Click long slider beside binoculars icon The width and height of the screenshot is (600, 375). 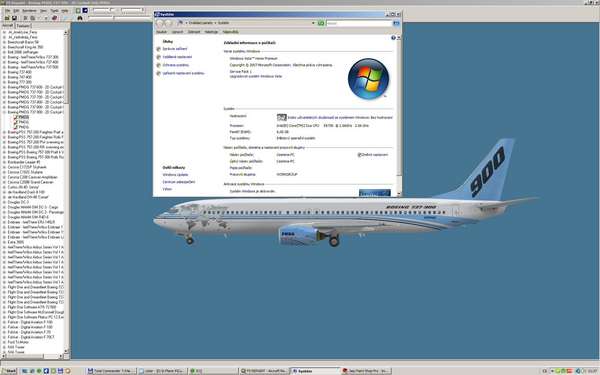(x=119, y=18)
